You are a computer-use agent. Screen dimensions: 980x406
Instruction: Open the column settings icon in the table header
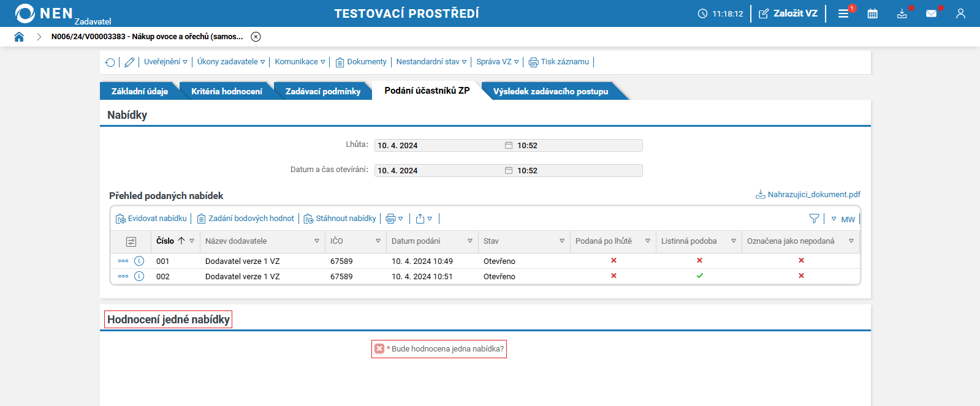[131, 242]
